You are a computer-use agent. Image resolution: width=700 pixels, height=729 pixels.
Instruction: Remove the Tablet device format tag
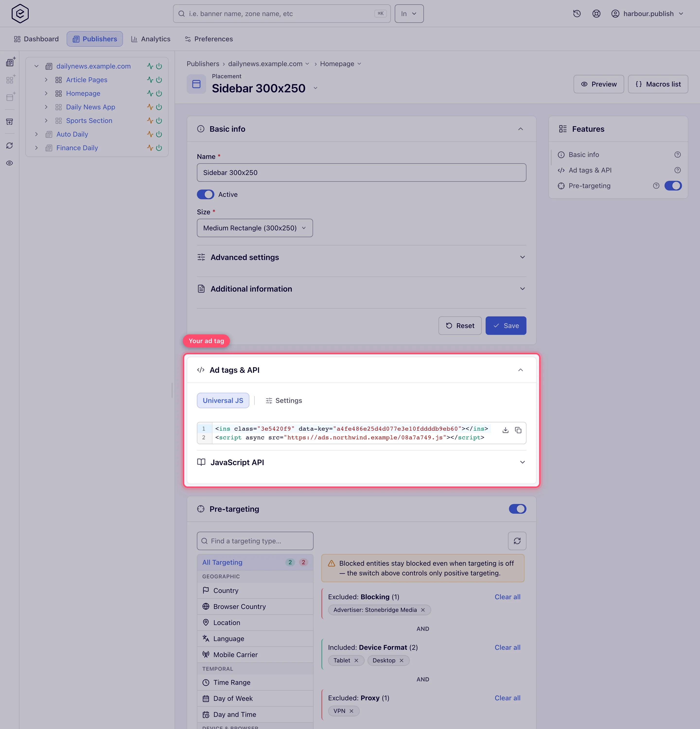[356, 660]
